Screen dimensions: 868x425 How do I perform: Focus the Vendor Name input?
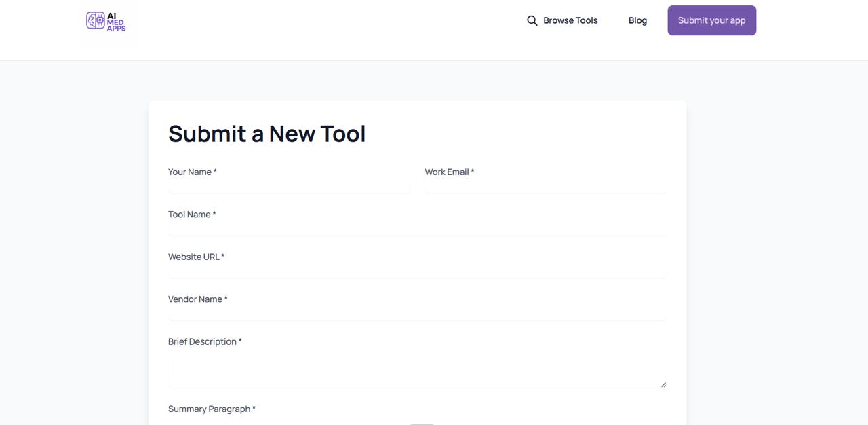click(417, 314)
